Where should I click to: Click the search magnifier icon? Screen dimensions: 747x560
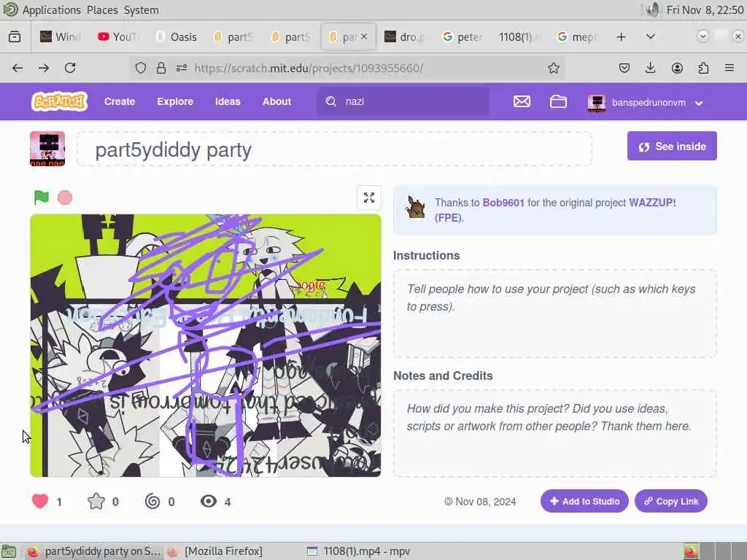coord(331,101)
